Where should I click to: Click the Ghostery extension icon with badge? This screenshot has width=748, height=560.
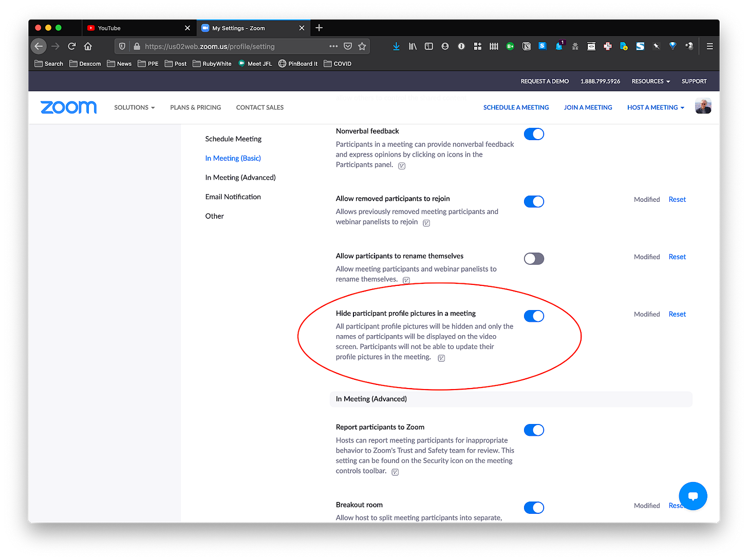click(x=559, y=46)
